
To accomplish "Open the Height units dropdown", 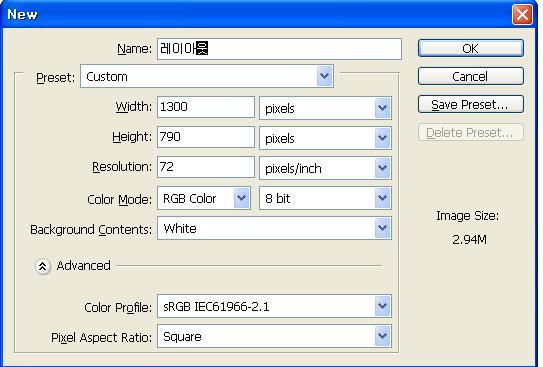I will [x=325, y=138].
